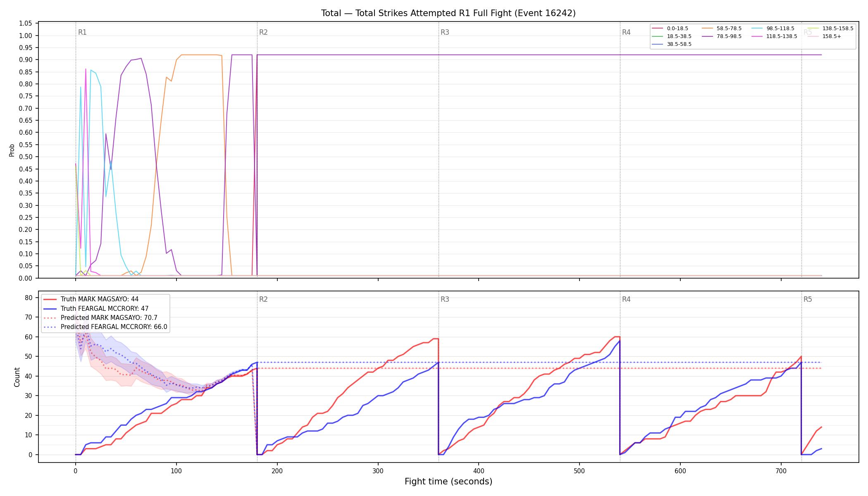Select the 158.5+ legend entry
Viewport: 868px width, 496px height.
(x=824, y=36)
